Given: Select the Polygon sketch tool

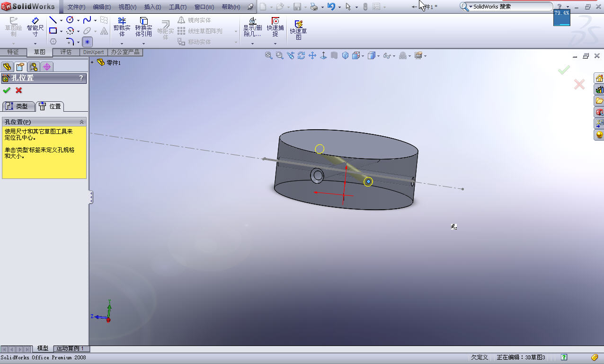Looking at the screenshot, I should [x=53, y=42].
